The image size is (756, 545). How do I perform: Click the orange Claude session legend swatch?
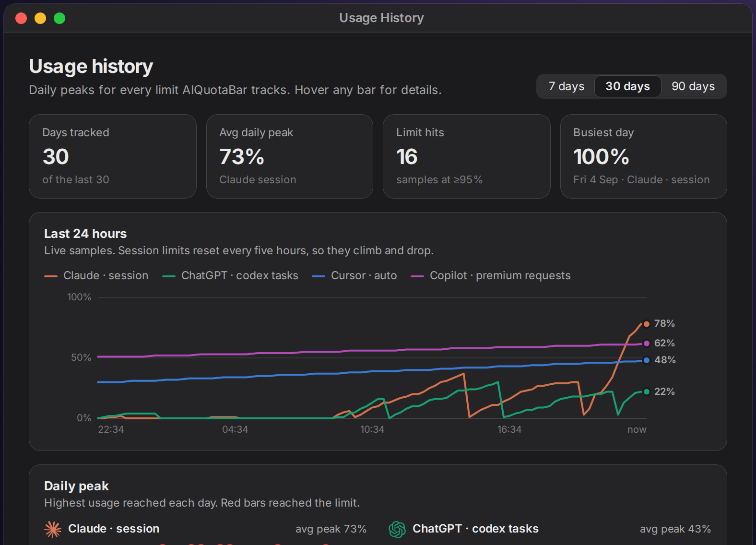click(x=51, y=276)
